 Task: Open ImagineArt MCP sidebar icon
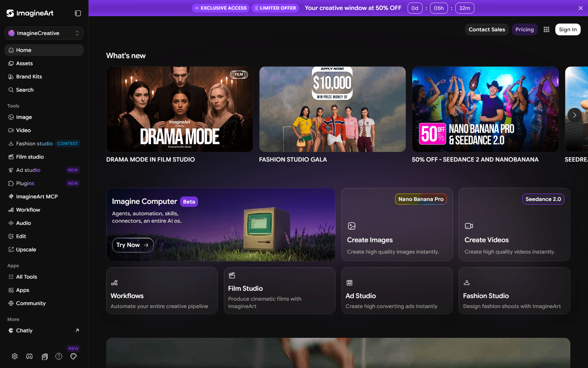click(x=11, y=197)
